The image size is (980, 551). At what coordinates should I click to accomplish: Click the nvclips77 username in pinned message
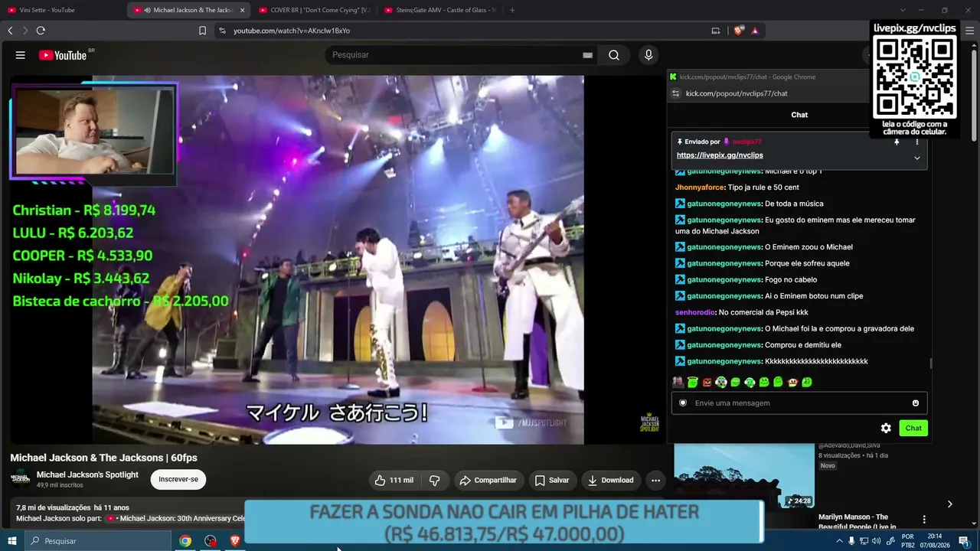click(x=747, y=142)
